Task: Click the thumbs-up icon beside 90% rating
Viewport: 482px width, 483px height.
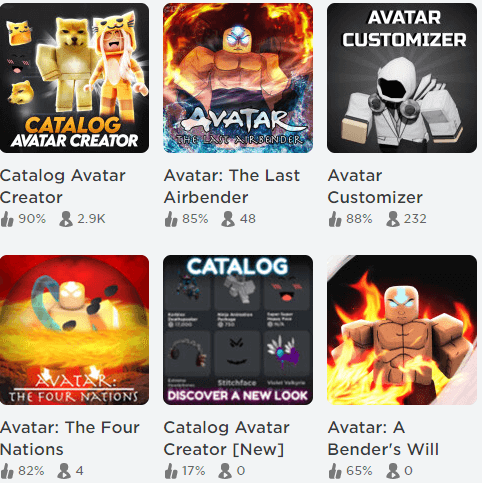Action: (x=7, y=219)
